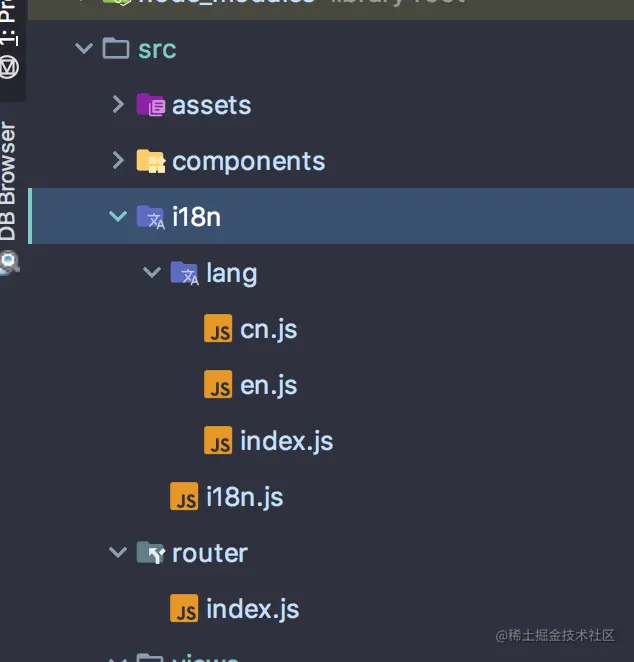Select the en.js file name
The image size is (634, 662).
[268, 385]
